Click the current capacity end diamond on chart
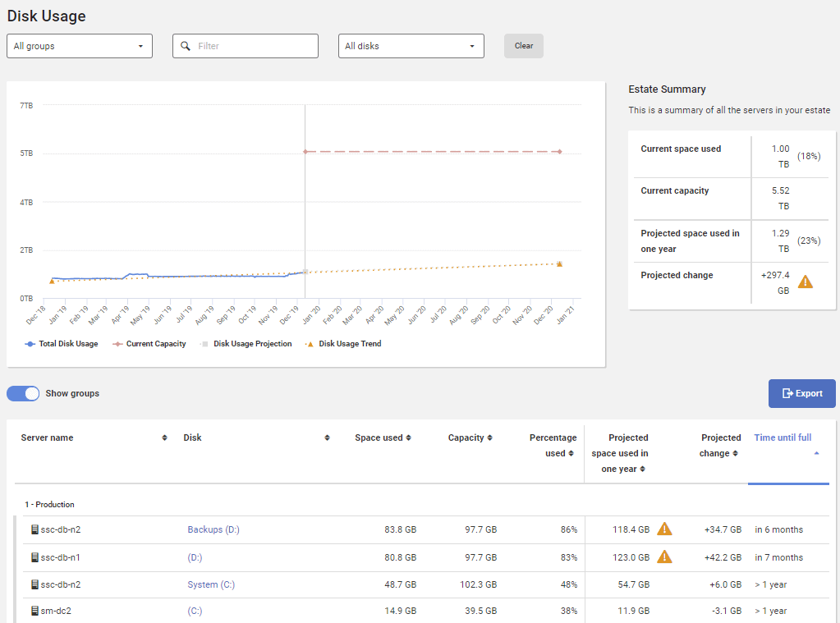 pyautogui.click(x=560, y=152)
